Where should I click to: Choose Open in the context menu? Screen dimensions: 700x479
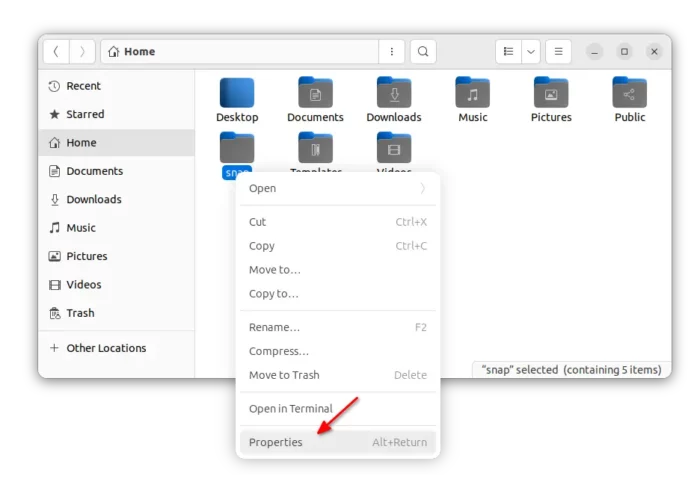click(x=338, y=188)
